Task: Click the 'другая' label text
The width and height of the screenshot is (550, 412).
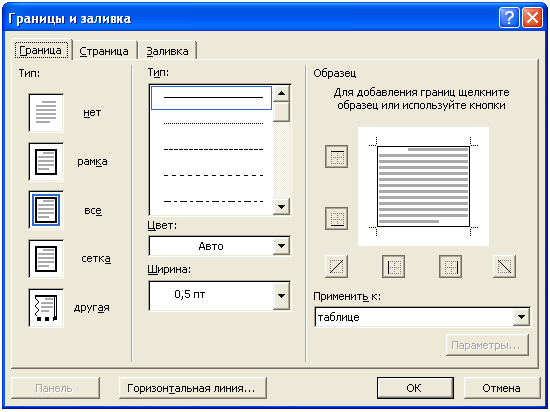Action: pos(92,308)
